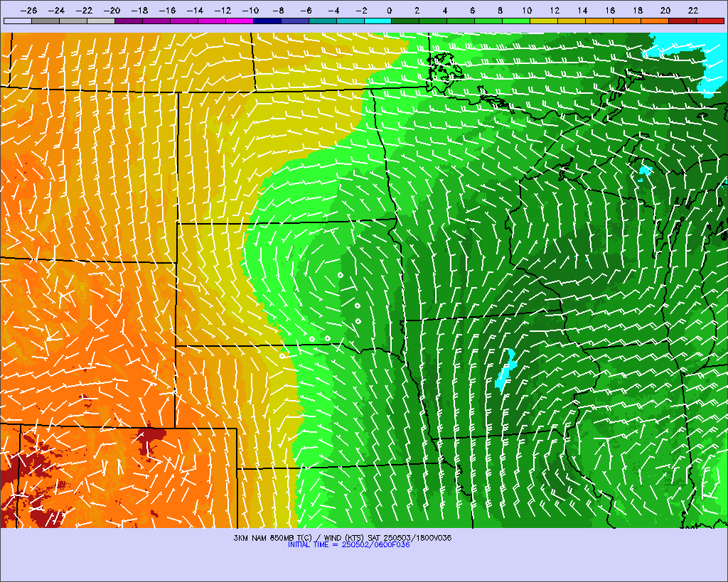
Task: Select the '6' scale label
Action: [473, 10]
